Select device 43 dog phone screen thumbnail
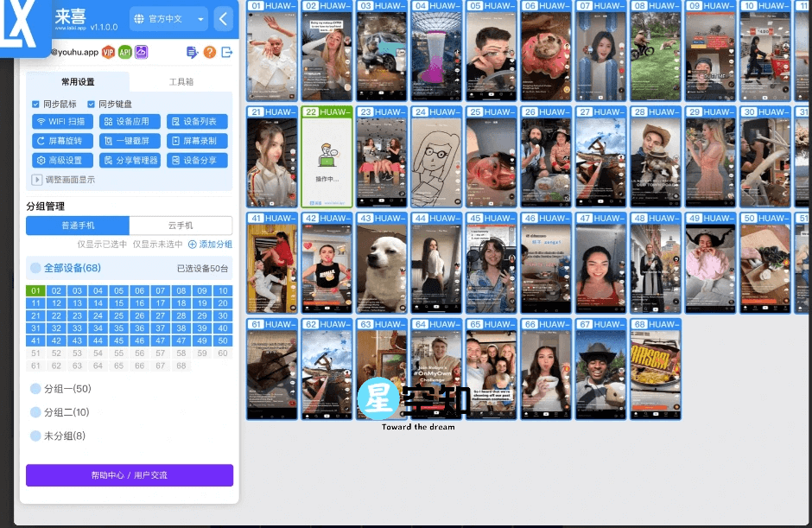Image resolution: width=812 pixels, height=528 pixels. click(x=382, y=268)
